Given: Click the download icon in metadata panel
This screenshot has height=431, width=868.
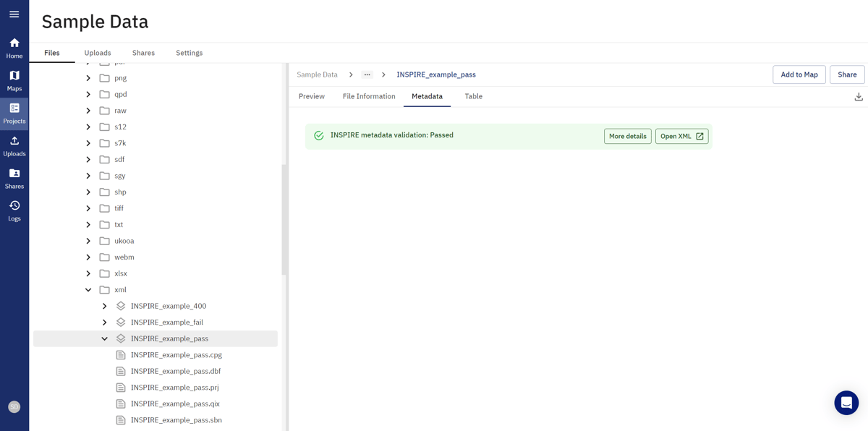Looking at the screenshot, I should tap(858, 97).
